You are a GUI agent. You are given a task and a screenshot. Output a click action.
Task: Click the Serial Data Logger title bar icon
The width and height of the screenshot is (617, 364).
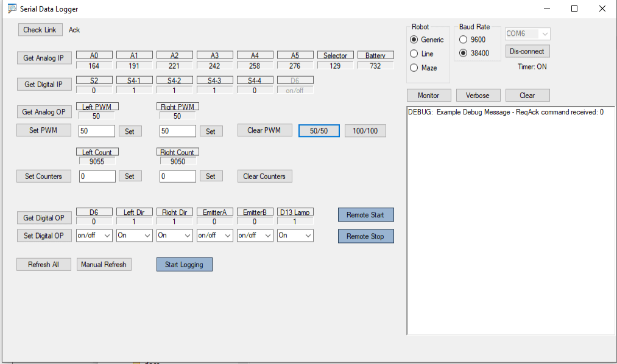point(12,9)
